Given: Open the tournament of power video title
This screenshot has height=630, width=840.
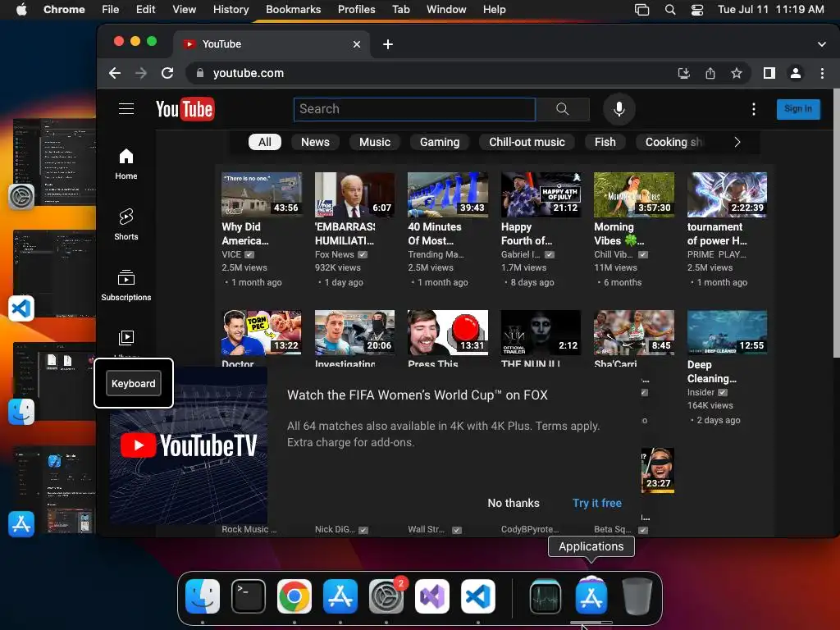Looking at the screenshot, I should pos(717,234).
